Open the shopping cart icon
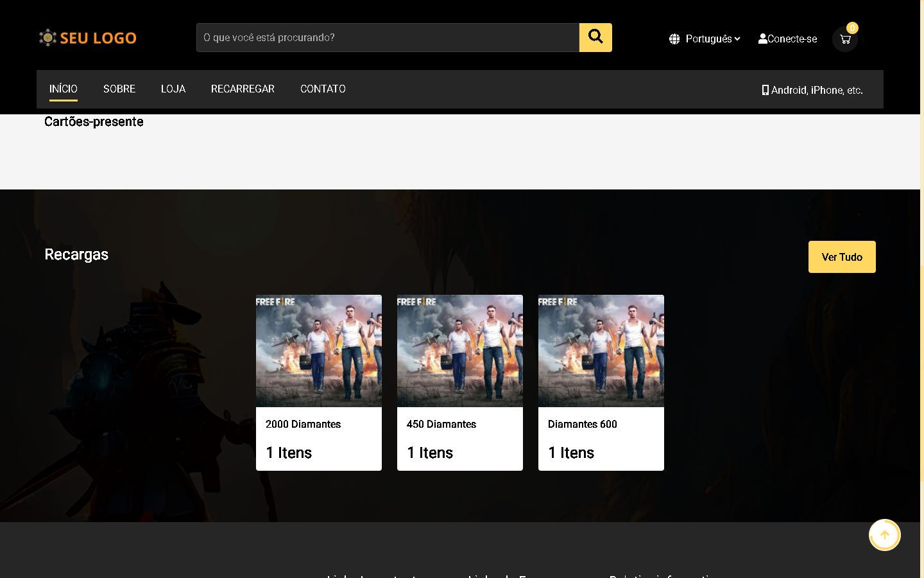The height and width of the screenshot is (578, 924). [844, 39]
